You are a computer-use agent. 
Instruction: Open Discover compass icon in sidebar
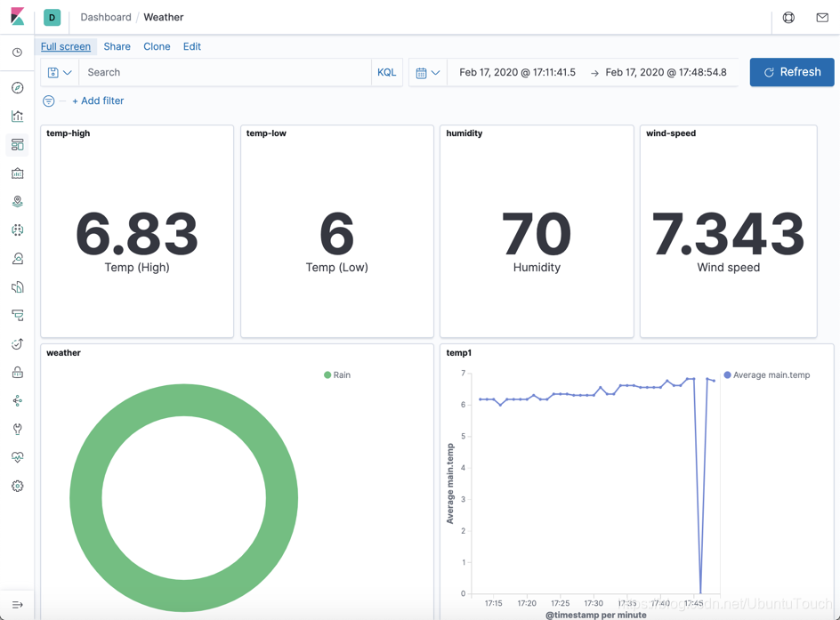tap(17, 88)
